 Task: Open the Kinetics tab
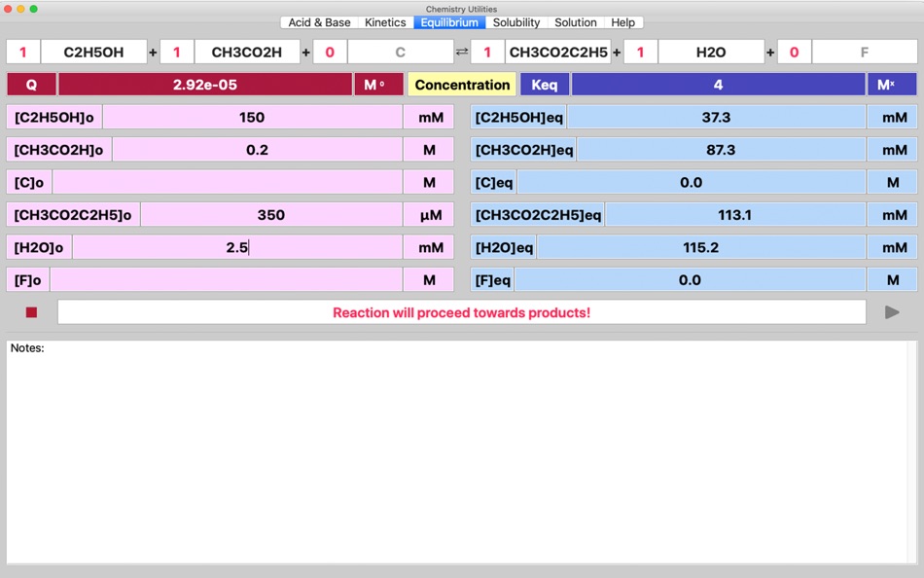pos(385,22)
